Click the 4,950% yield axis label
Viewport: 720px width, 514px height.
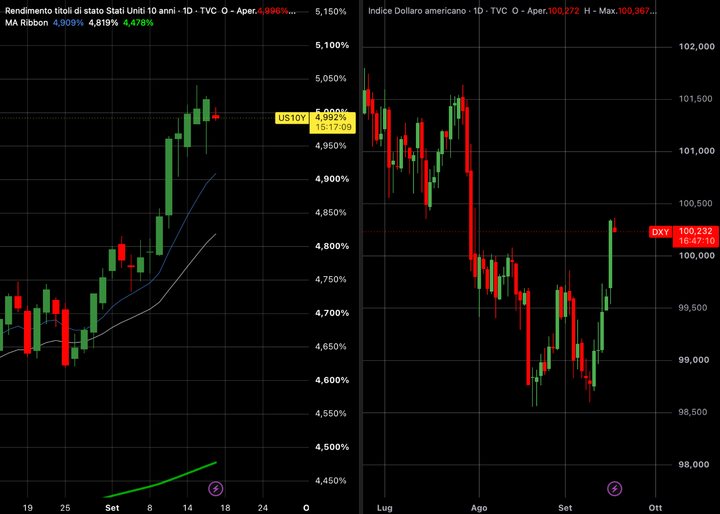[x=331, y=146]
